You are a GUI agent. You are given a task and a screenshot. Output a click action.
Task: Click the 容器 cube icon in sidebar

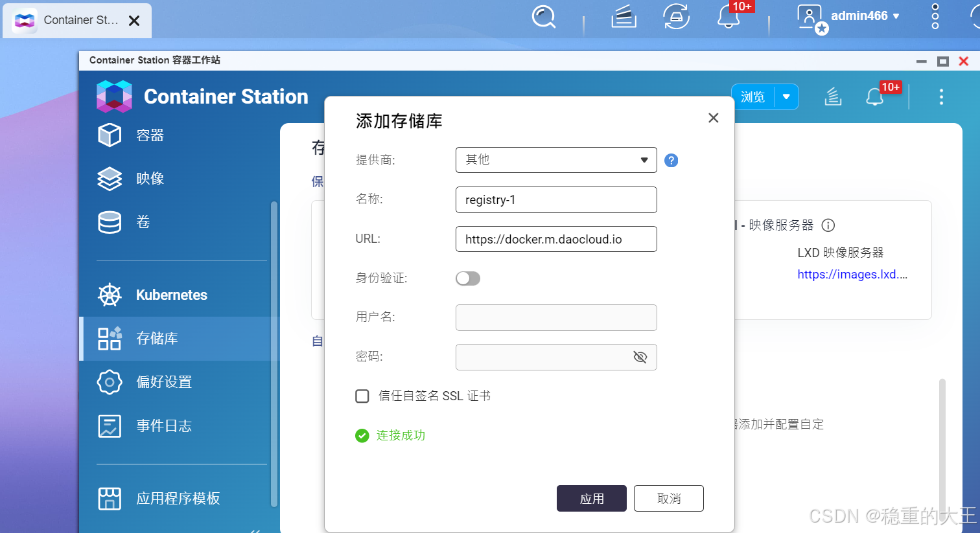click(x=110, y=135)
